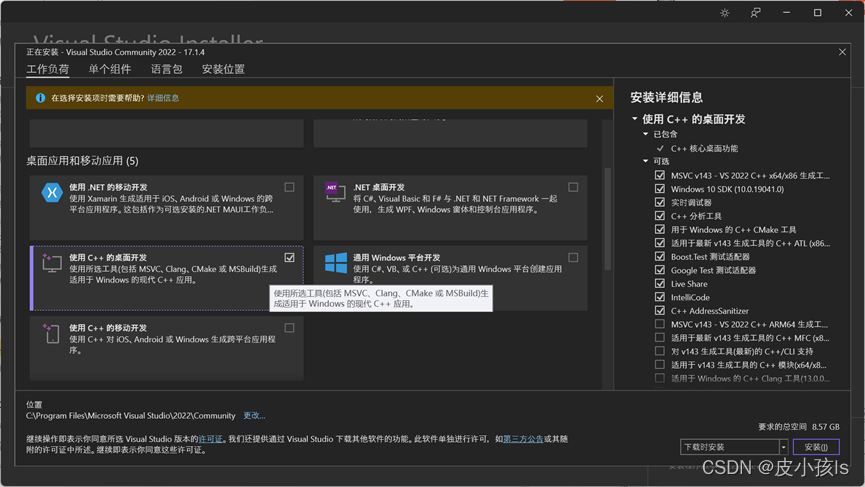Image resolution: width=865 pixels, height=487 pixels.
Task: Check C++ Clang tools for Windows
Action: tap(660, 378)
